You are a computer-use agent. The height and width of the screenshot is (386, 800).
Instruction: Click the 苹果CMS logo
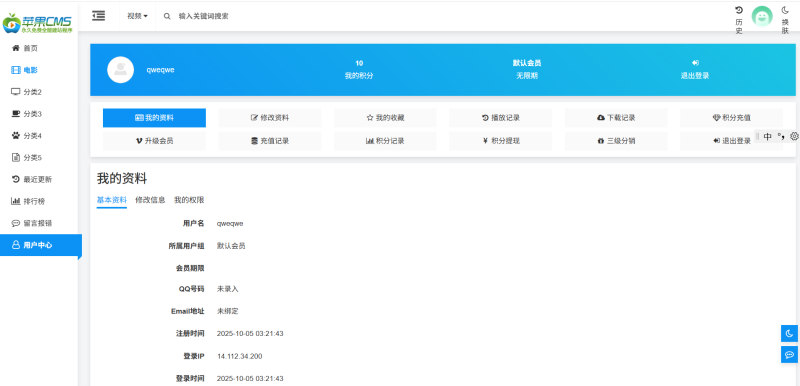point(37,23)
